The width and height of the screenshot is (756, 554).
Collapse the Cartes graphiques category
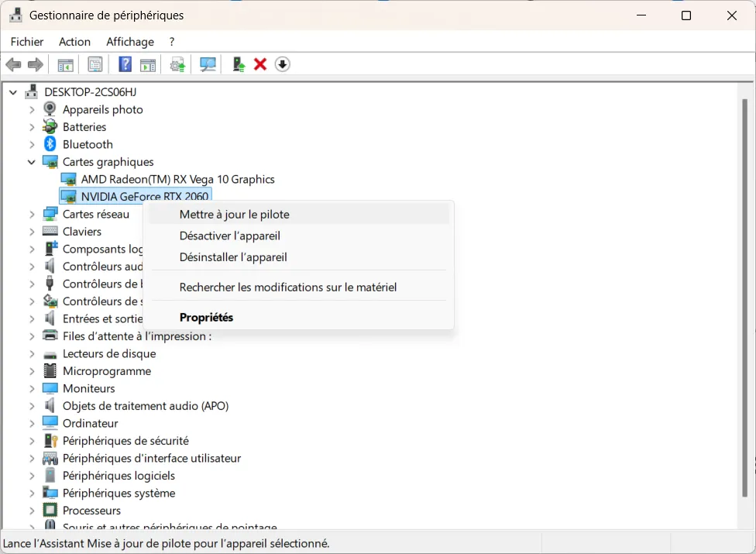click(32, 162)
